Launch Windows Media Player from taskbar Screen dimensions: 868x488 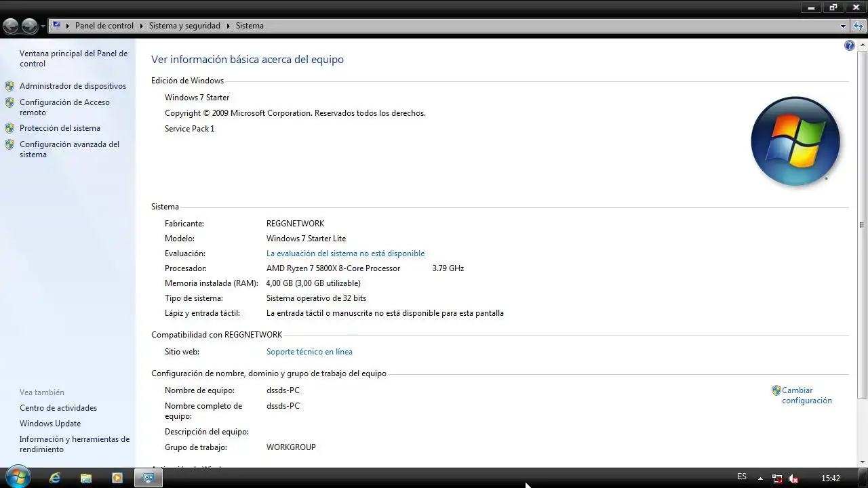[x=117, y=478]
